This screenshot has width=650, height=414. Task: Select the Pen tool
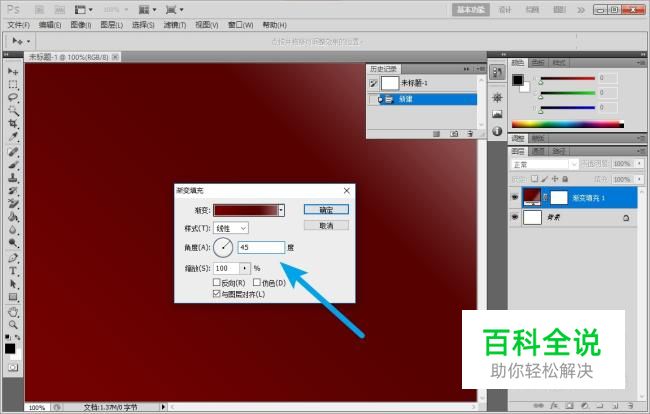(x=13, y=258)
